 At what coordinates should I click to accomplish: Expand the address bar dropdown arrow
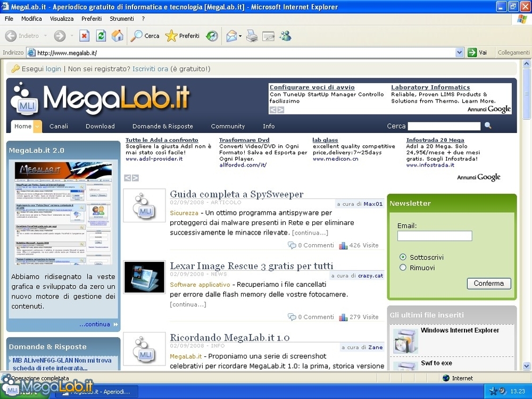pos(460,53)
